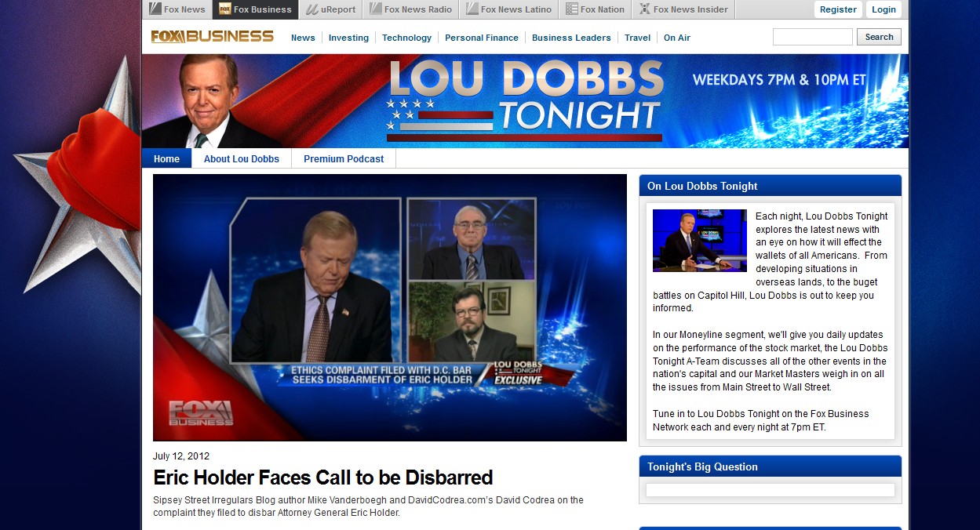This screenshot has width=980, height=530.
Task: Click the July 12, 2012 date
Action: 181,456
